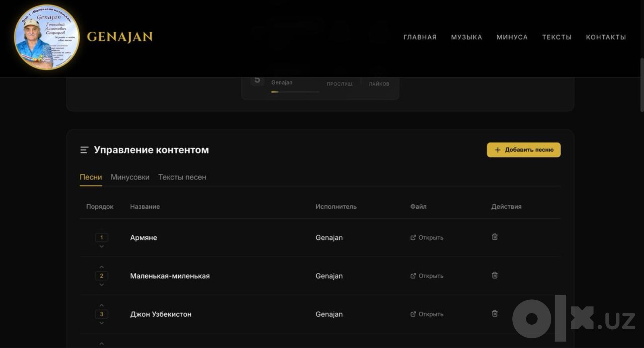This screenshot has height=348, width=644.
Task: Open the Контакты navigation item
Action: tap(606, 37)
